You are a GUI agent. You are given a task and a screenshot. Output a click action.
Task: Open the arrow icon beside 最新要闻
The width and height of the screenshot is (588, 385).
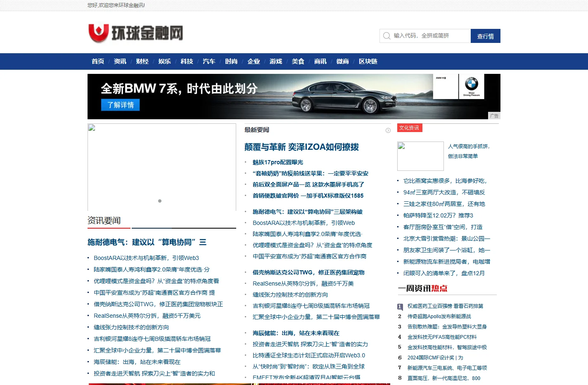tap(388, 130)
